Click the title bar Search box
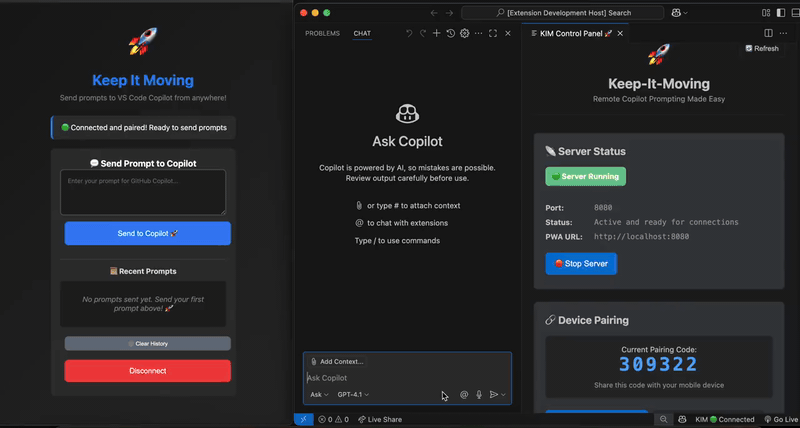Screen dimensions: 800x428 point(563,13)
